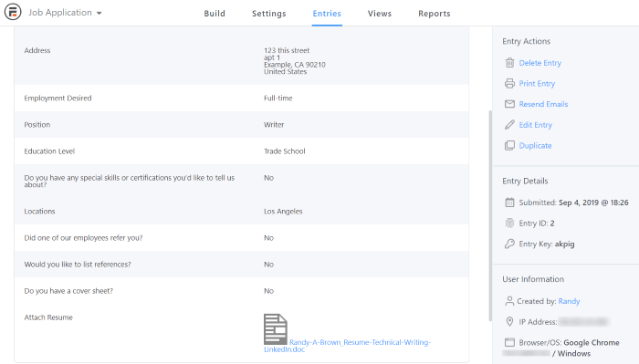Click the entry panel vertical scrollbar

tap(490, 216)
